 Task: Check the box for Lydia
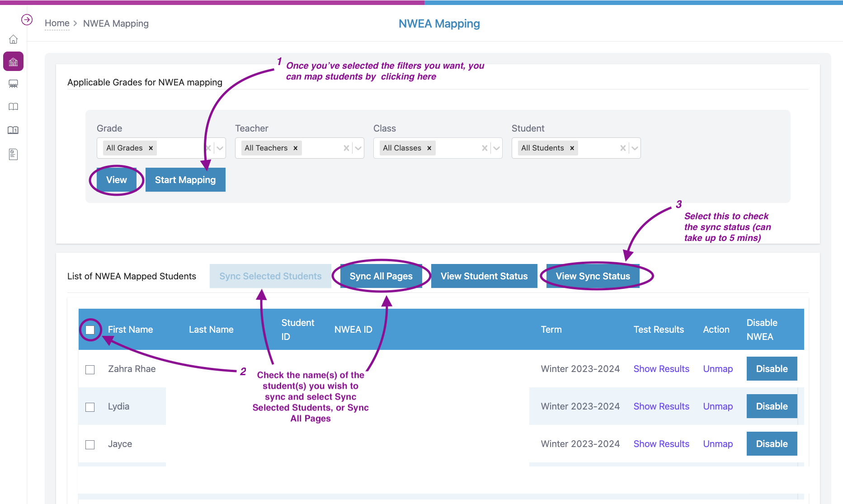pos(90,407)
